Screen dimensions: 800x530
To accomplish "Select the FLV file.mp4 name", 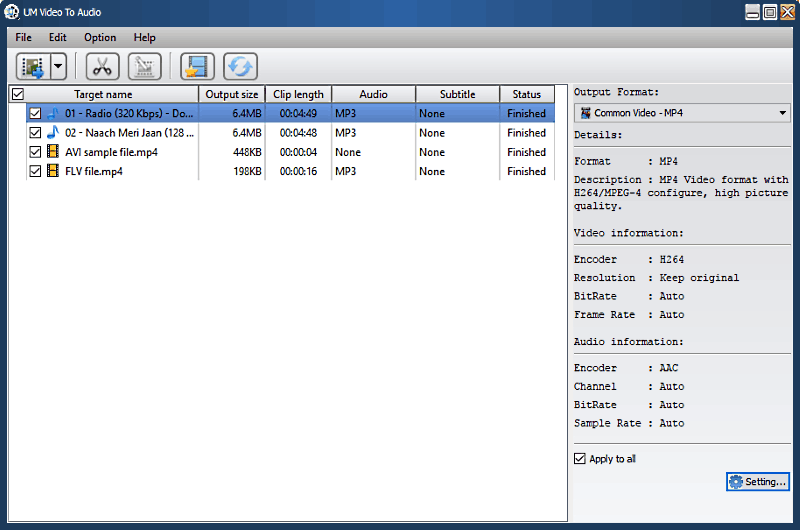I will [x=94, y=171].
